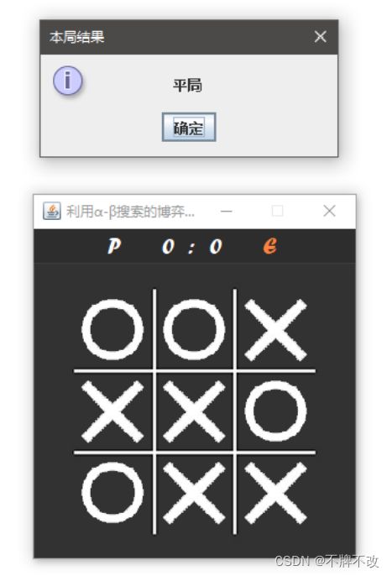Click the O in the bottom-left cell
This screenshot has width=392, height=576.
(112, 493)
